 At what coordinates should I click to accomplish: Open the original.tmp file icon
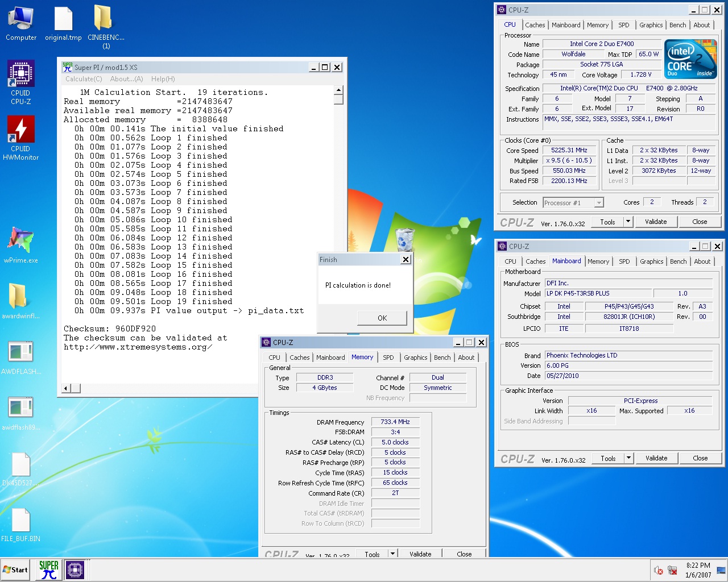pyautogui.click(x=63, y=23)
